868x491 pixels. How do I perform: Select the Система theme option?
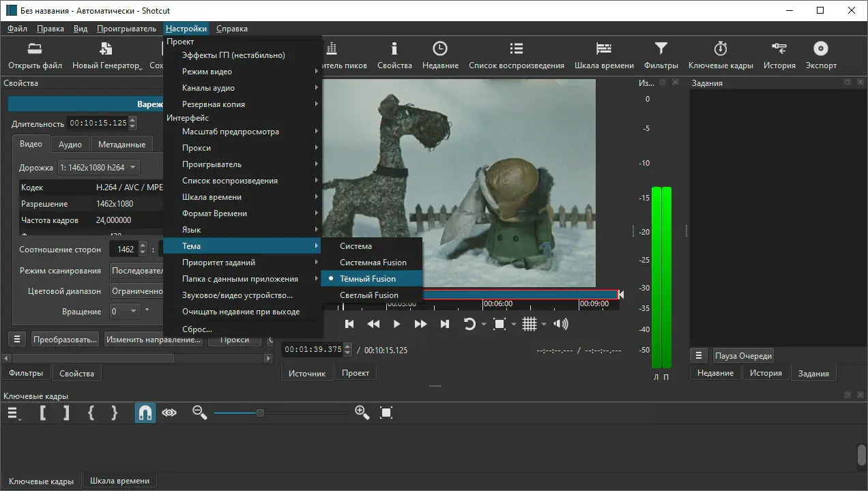pyautogui.click(x=356, y=246)
